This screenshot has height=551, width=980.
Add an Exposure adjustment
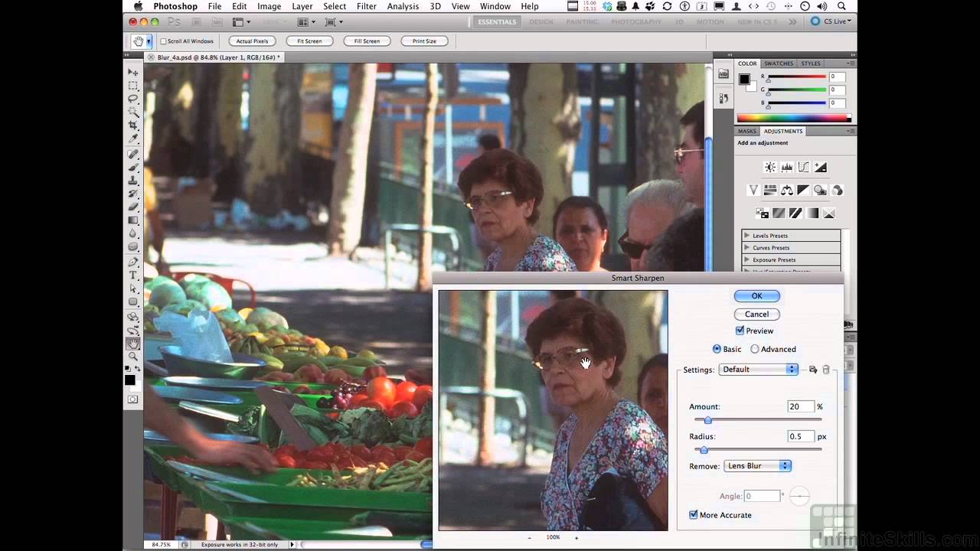tap(821, 168)
